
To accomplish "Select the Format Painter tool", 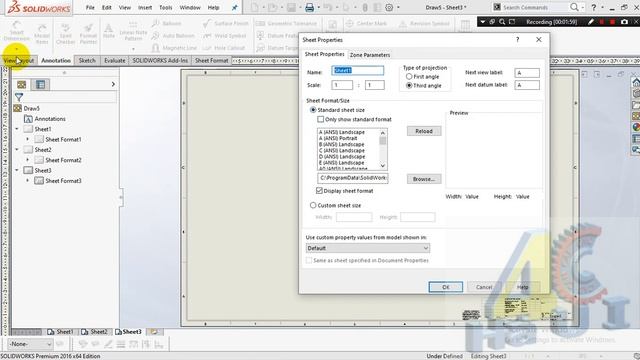I will [88, 33].
